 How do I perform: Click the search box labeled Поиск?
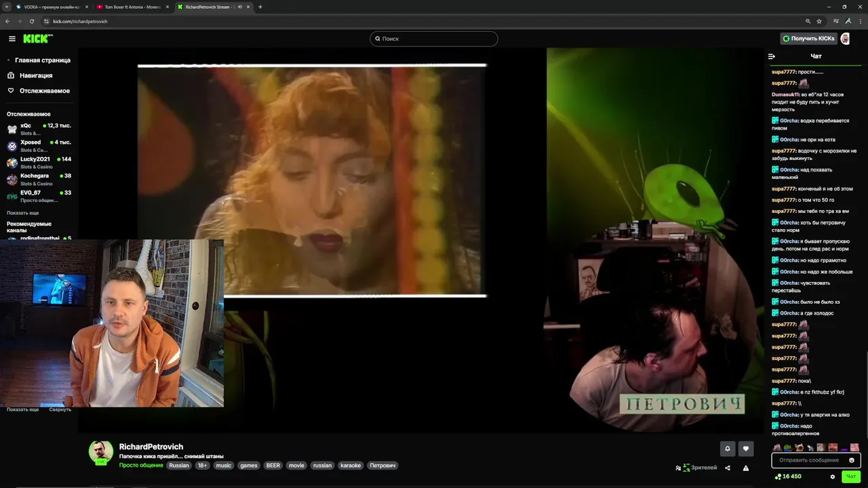(x=434, y=39)
